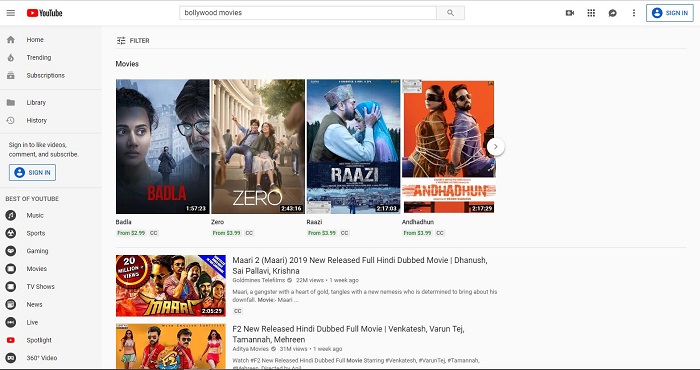The width and height of the screenshot is (700, 370).
Task: Click the Sports icon
Action: [x=11, y=233]
